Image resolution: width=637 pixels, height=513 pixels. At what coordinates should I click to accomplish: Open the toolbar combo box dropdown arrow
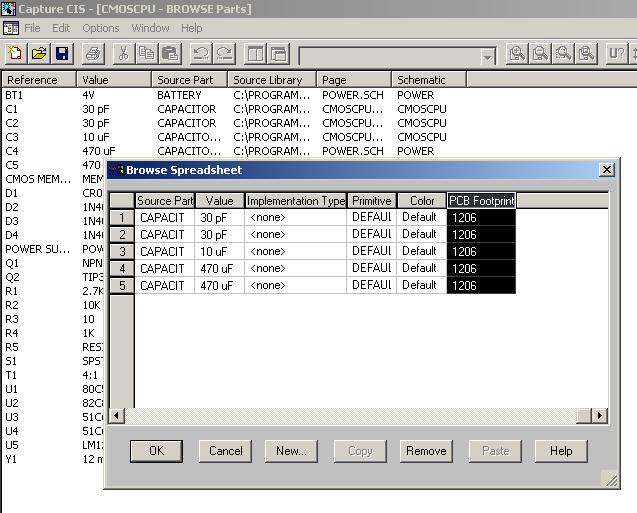[487, 57]
